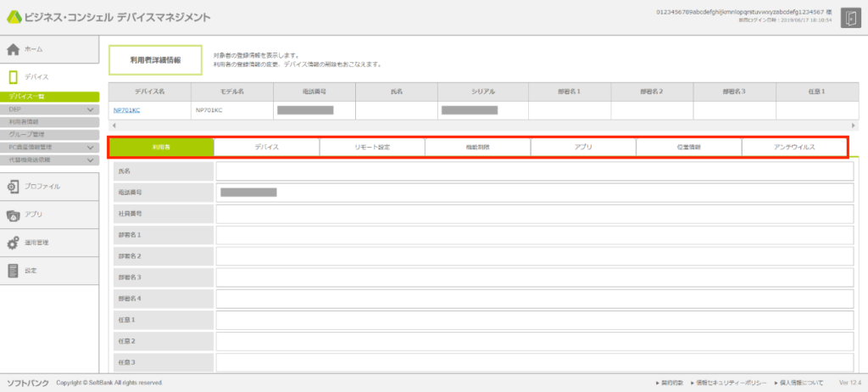Click the 氏名 input field
Screen dimensions: 868x392
(x=534, y=171)
